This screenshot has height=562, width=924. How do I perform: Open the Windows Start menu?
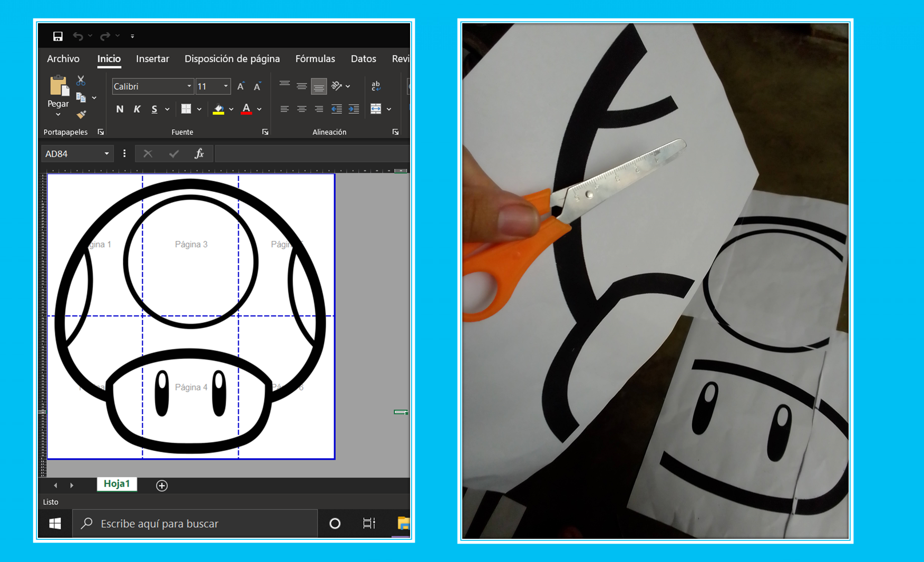[55, 524]
